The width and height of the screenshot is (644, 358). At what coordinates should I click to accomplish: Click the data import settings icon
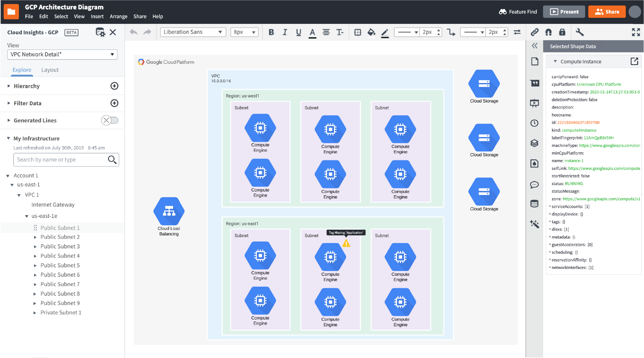[x=100, y=32]
